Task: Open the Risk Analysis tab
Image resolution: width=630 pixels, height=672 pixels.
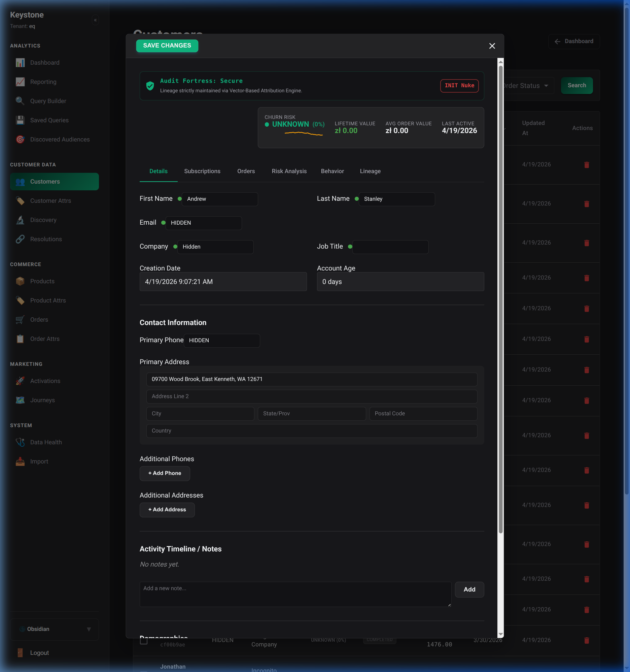Action: (289, 171)
